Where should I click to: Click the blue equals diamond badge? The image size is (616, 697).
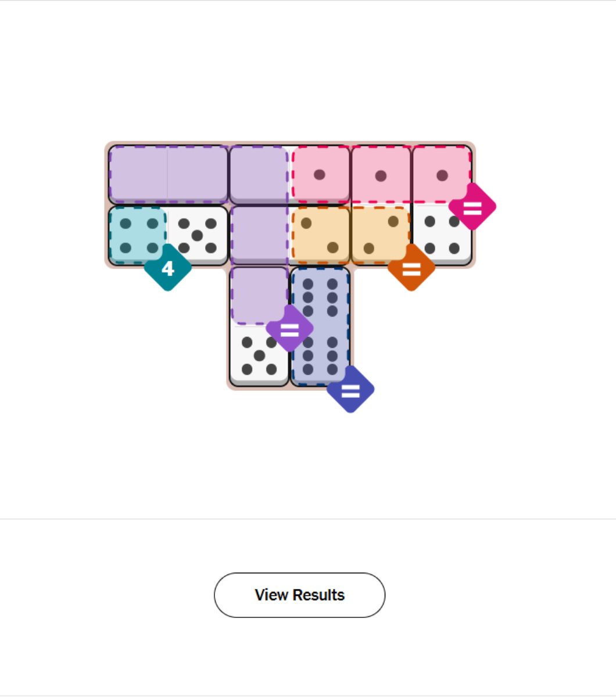point(350,390)
